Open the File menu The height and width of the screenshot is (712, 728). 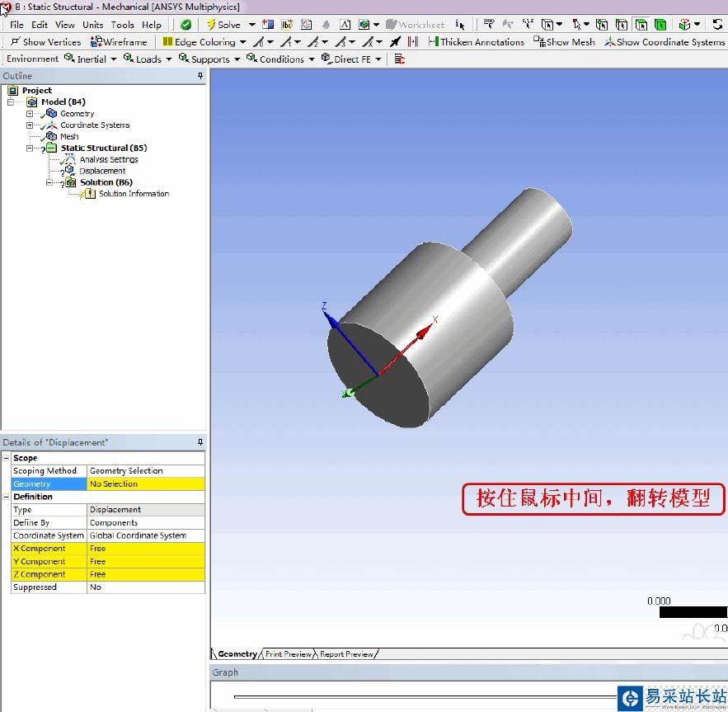(x=16, y=25)
